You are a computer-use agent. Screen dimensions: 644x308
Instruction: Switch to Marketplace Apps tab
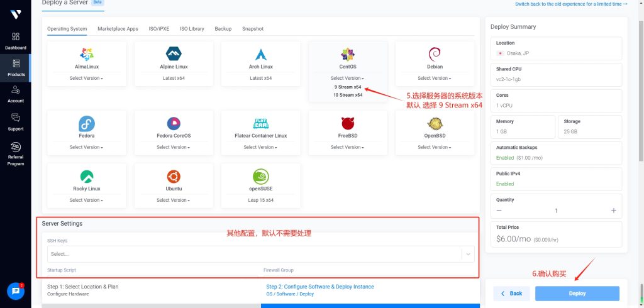coord(118,29)
